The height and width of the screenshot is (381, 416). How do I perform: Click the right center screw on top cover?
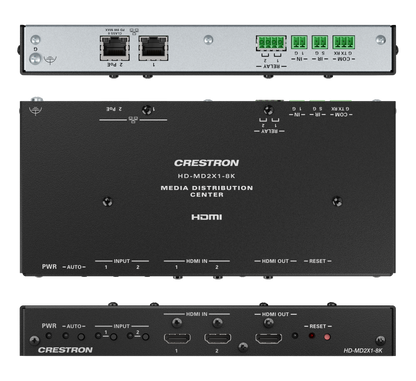pos(337,202)
